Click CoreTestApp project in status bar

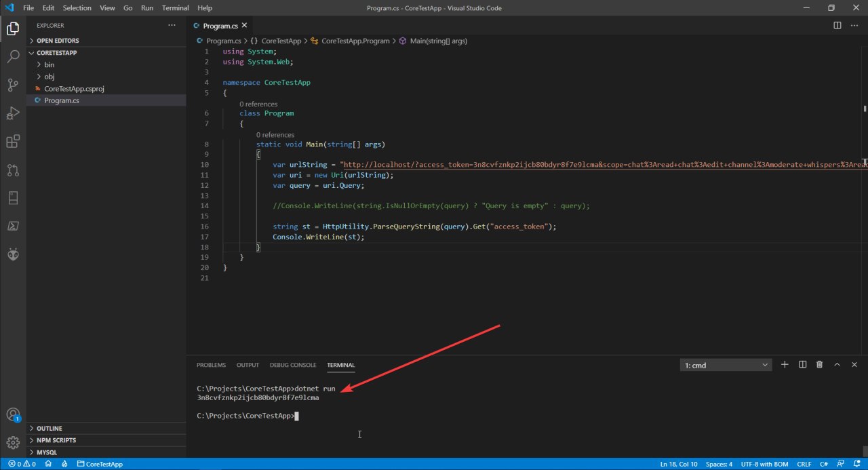[100, 464]
